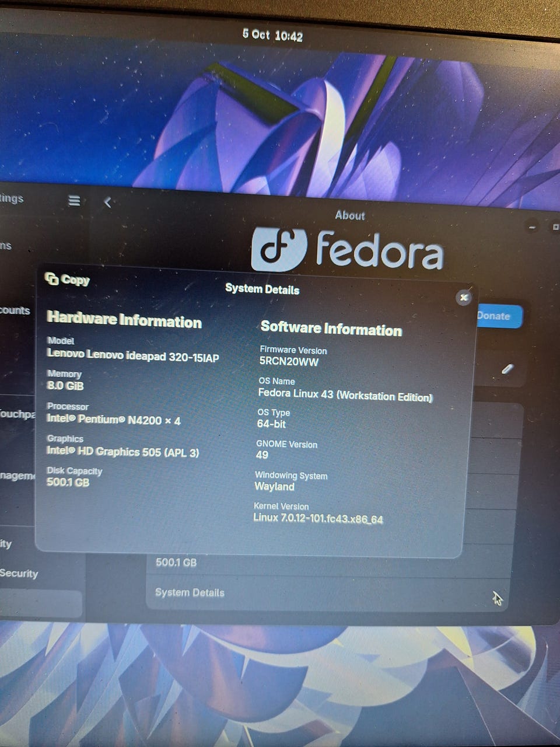Copy the system details with Copy button
The height and width of the screenshot is (747, 560).
coord(68,280)
